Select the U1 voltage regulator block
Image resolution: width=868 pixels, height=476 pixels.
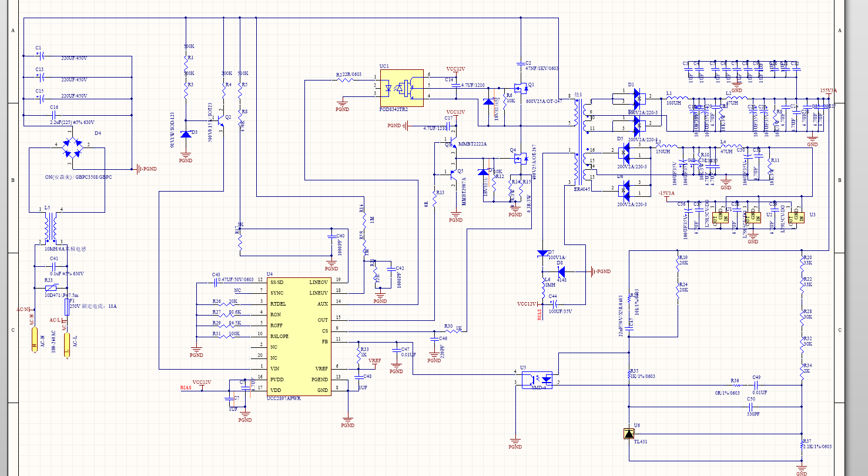click(720, 217)
